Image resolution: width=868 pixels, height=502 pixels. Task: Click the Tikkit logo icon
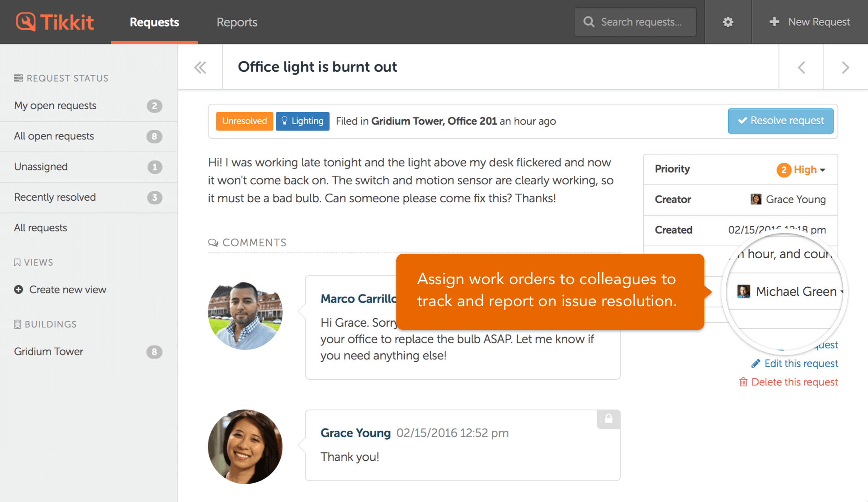26,22
